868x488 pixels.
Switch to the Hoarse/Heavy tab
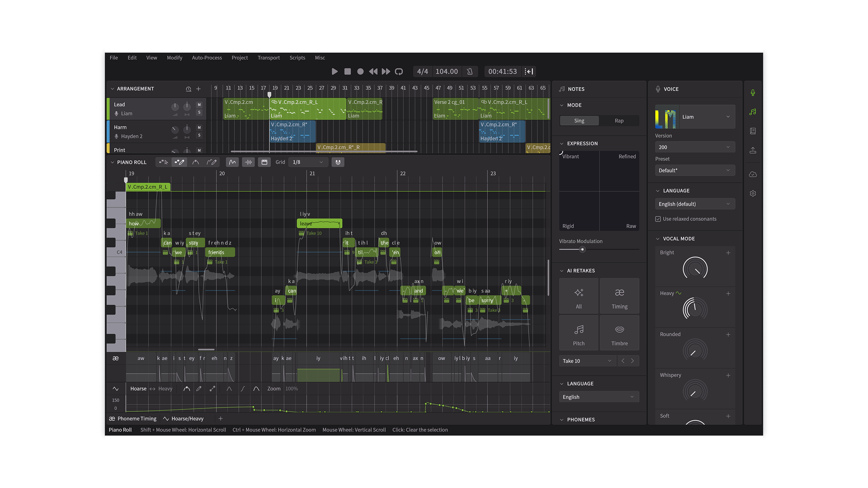[184, 419]
